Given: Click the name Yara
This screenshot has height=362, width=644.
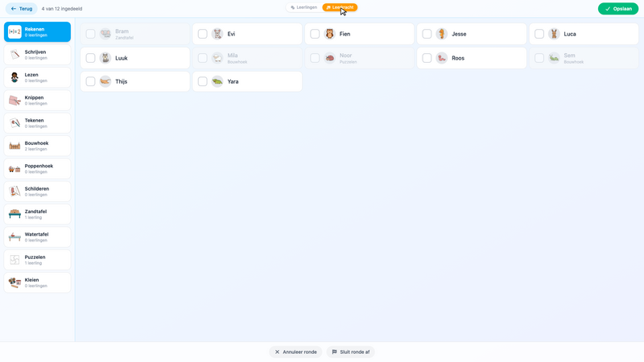Looking at the screenshot, I should point(233,82).
